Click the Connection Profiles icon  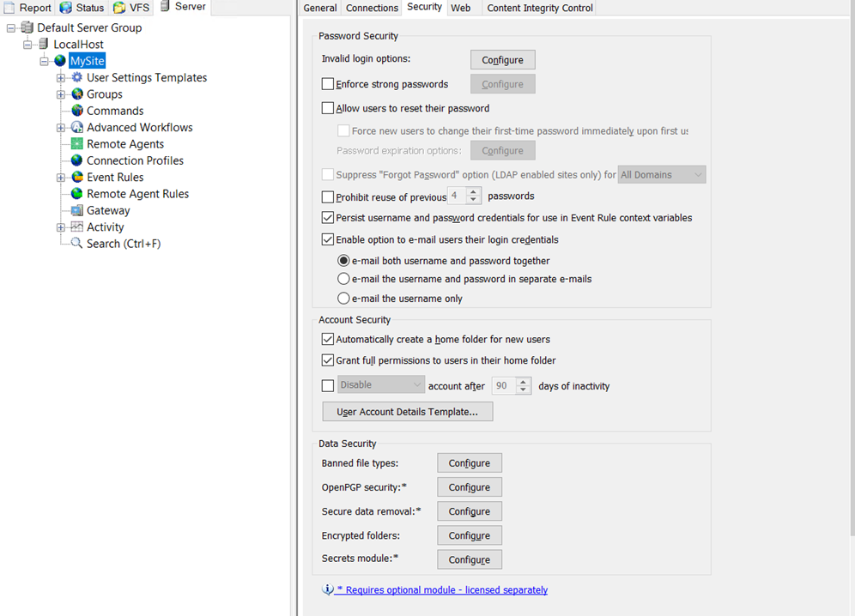77,160
